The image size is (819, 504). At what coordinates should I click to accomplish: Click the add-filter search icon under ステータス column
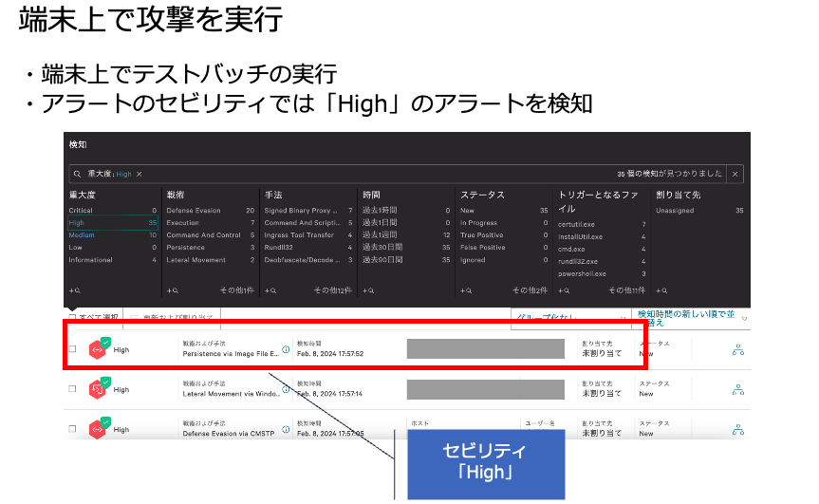[x=466, y=290]
